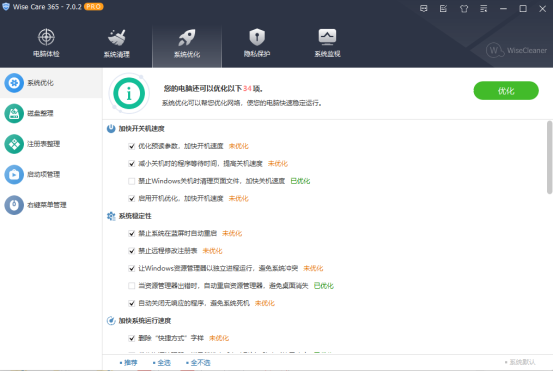Go to the 系统监视 monitor tab
554x371 pixels.
(x=327, y=43)
